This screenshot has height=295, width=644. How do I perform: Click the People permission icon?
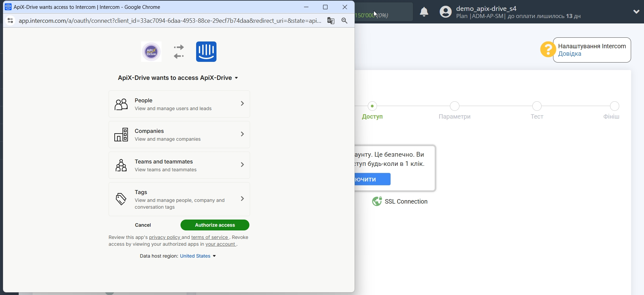(x=121, y=104)
